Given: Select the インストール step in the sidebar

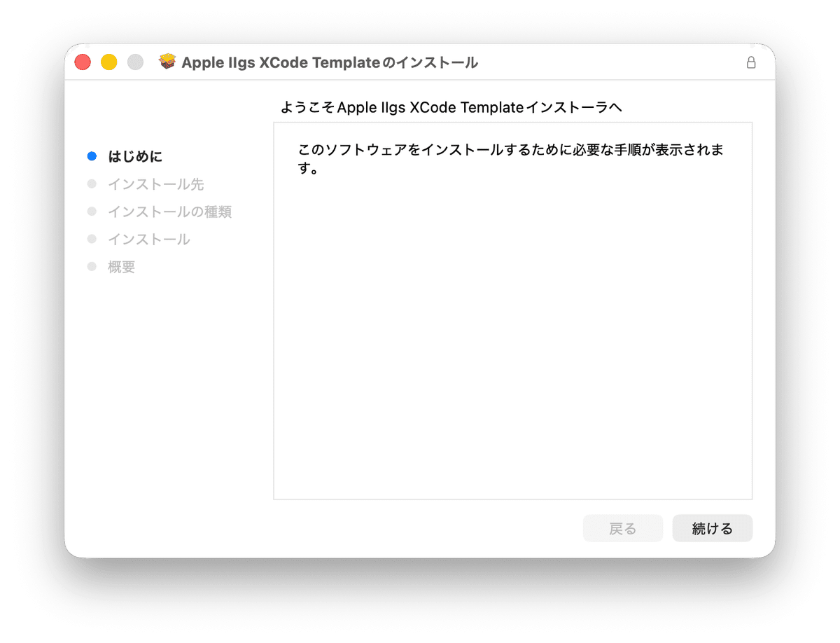Looking at the screenshot, I should (148, 239).
